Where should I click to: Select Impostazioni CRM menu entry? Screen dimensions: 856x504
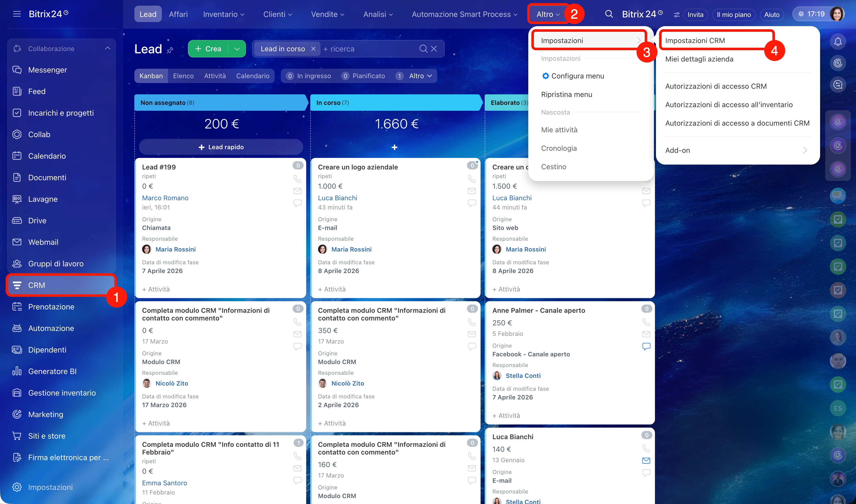(x=695, y=41)
